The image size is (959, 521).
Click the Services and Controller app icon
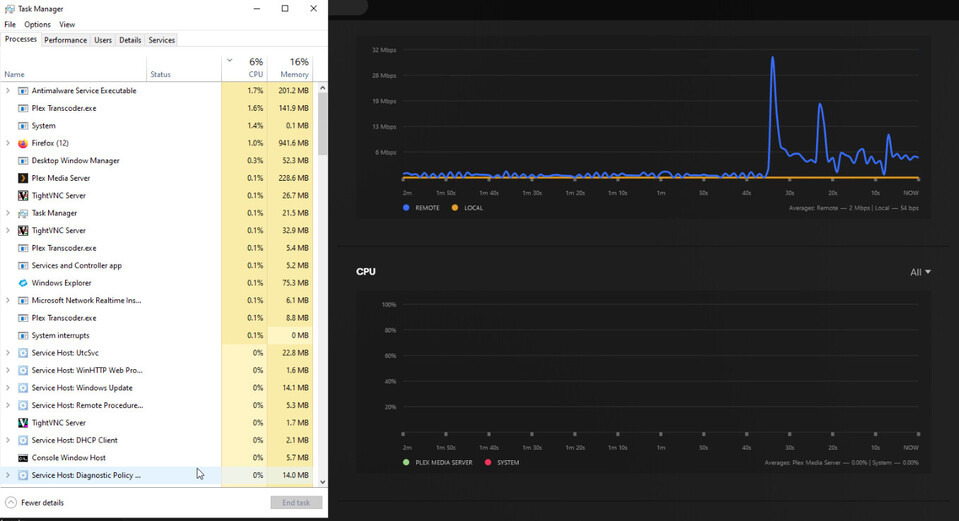pos(23,265)
